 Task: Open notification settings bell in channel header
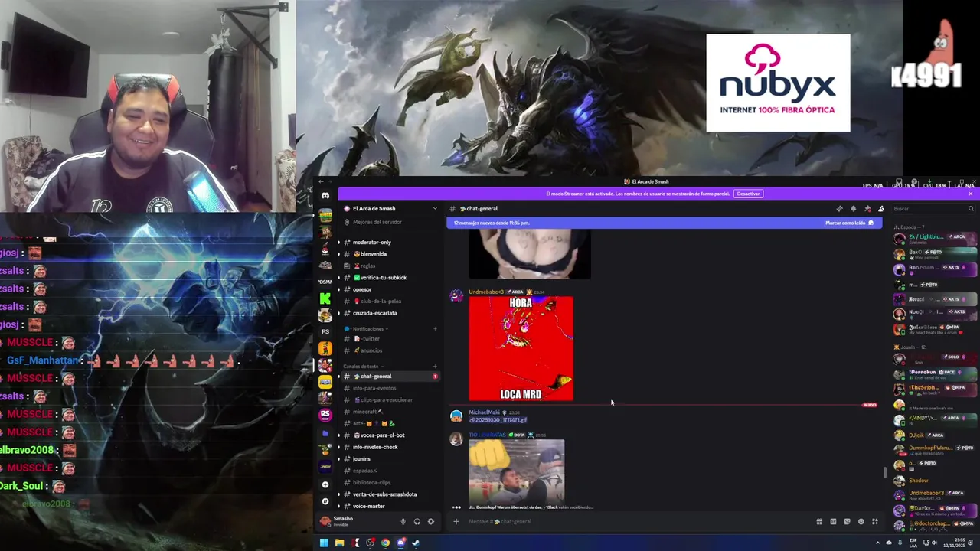point(854,208)
